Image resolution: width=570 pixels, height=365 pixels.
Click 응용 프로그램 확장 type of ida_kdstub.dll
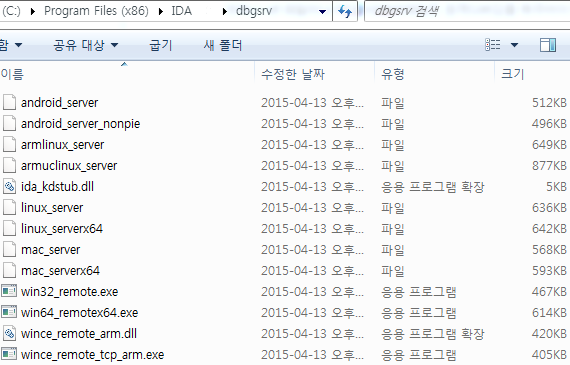(x=433, y=187)
